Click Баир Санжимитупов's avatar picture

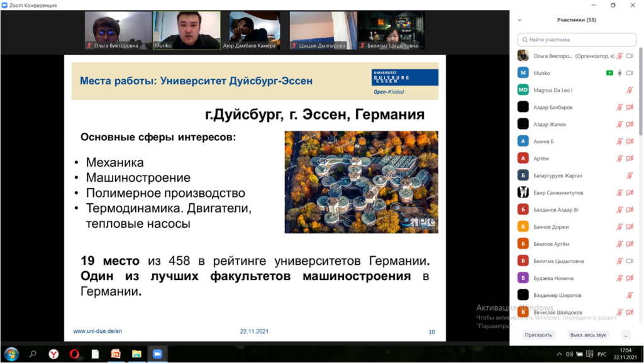tap(523, 192)
